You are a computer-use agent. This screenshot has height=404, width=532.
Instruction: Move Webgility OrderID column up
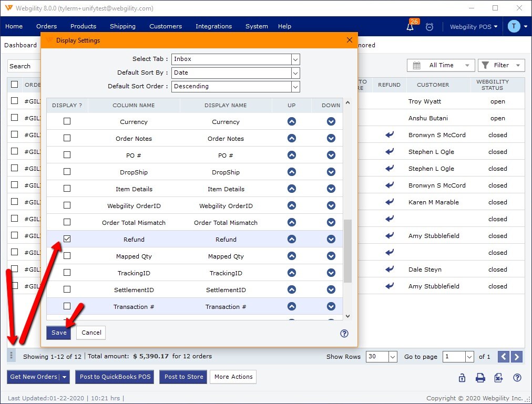tap(291, 205)
